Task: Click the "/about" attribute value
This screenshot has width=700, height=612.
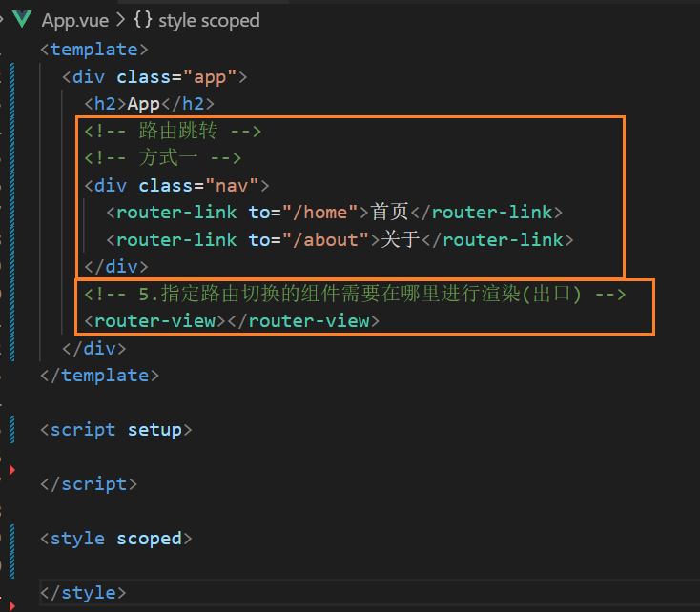Action: pos(326,239)
